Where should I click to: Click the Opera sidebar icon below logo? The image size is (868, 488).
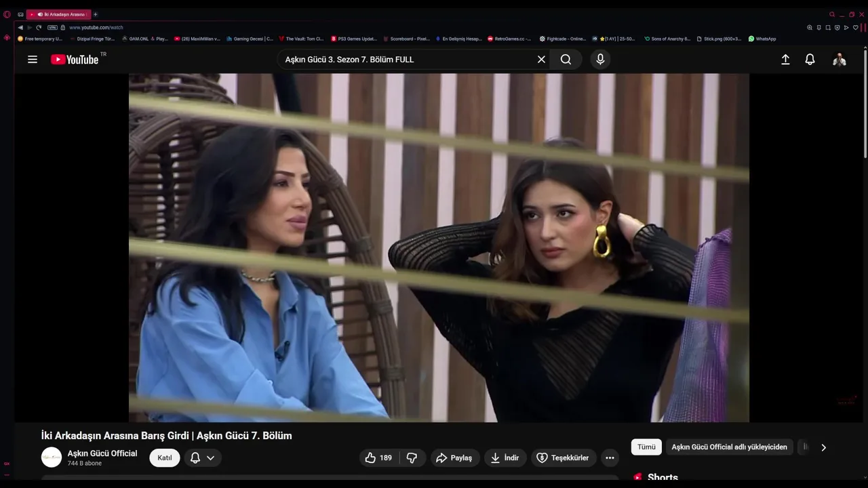pyautogui.click(x=7, y=37)
